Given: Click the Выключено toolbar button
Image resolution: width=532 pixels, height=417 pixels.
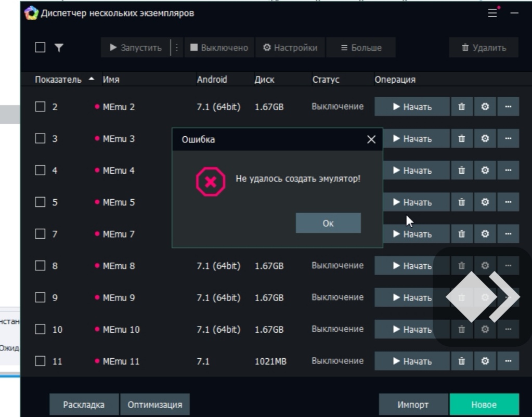Looking at the screenshot, I should [219, 47].
